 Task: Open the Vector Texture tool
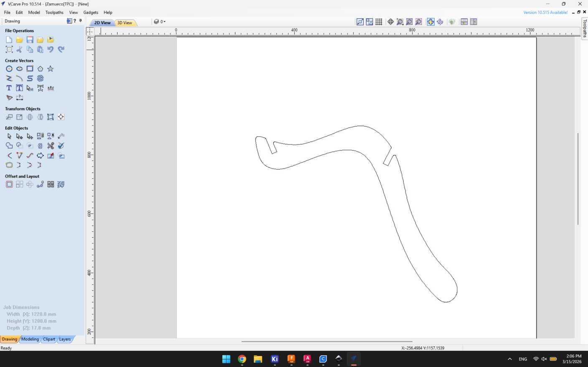pyautogui.click(x=40, y=78)
